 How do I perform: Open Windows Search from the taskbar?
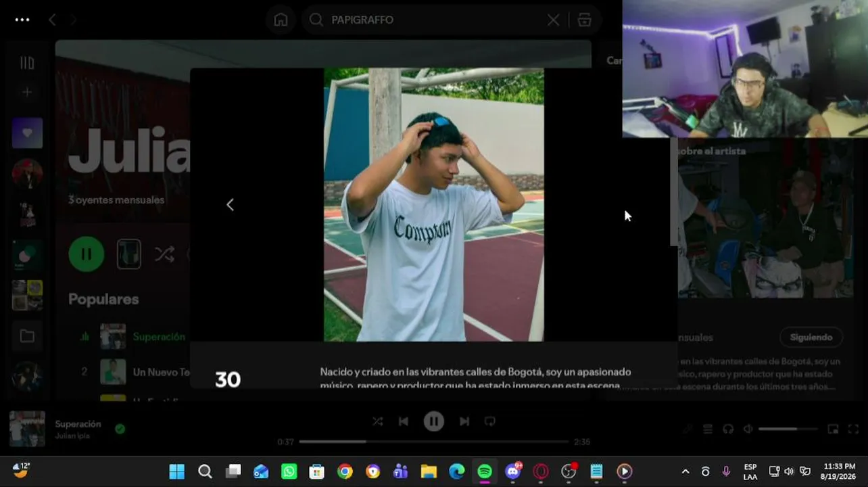(205, 471)
